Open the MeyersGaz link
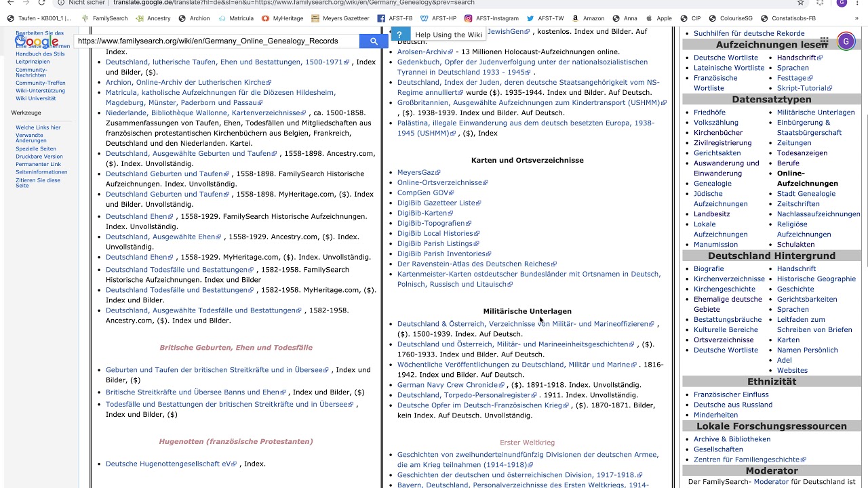Viewport: 868px width, 488px height. click(x=418, y=172)
